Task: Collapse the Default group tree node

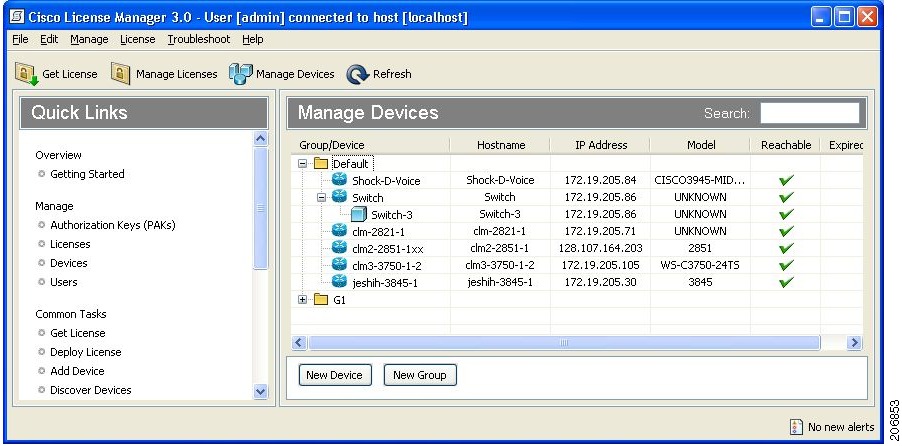Action: [303, 164]
